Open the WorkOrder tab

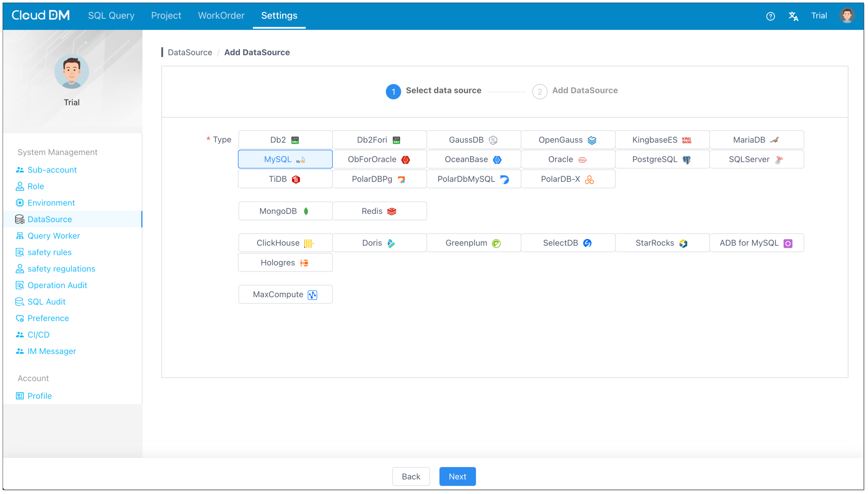221,16
